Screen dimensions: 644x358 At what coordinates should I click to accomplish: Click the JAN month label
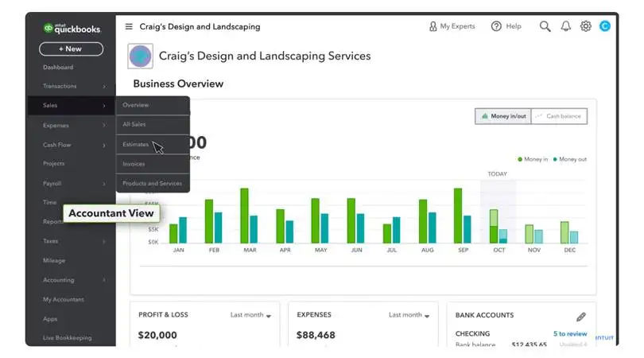(x=179, y=250)
